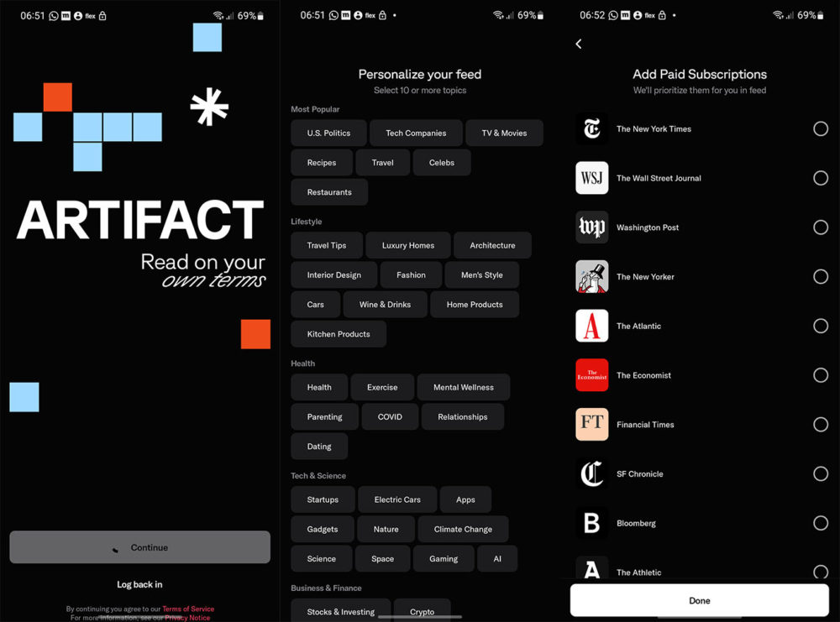
Task: Go back using the back arrow
Action: 579,44
